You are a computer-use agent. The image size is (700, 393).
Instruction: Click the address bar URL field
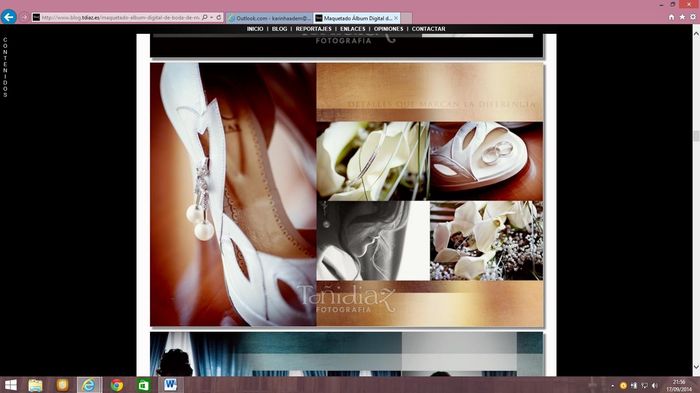(121, 17)
